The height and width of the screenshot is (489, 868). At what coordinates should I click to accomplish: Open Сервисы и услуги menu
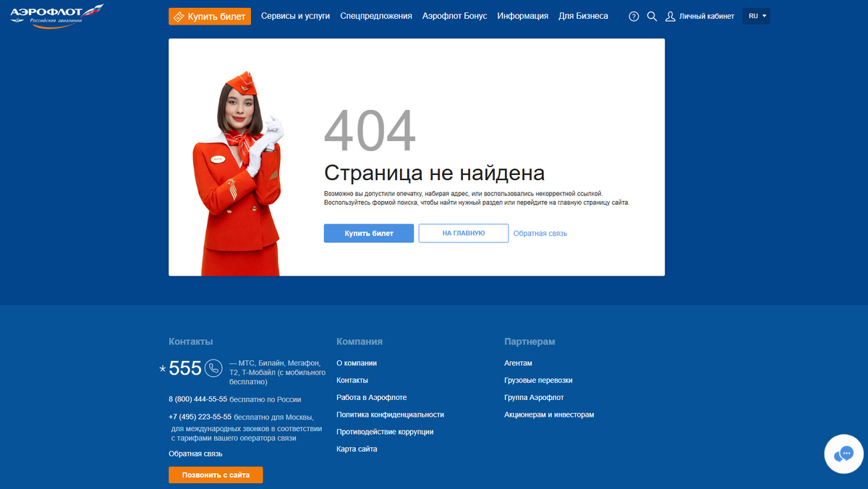tap(295, 16)
